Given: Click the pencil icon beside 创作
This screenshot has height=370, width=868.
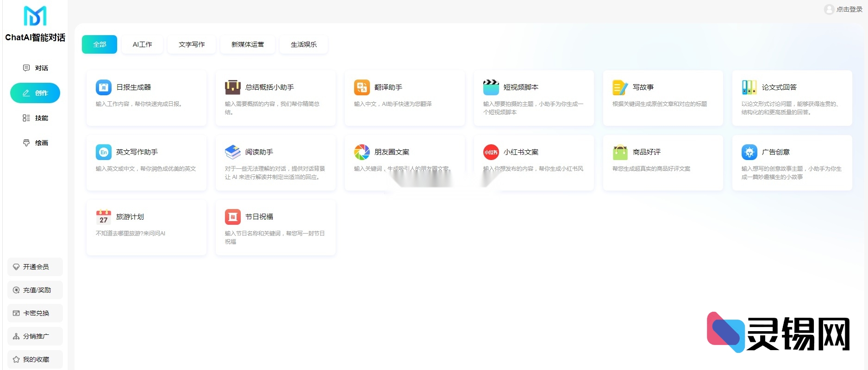Looking at the screenshot, I should pyautogui.click(x=26, y=93).
